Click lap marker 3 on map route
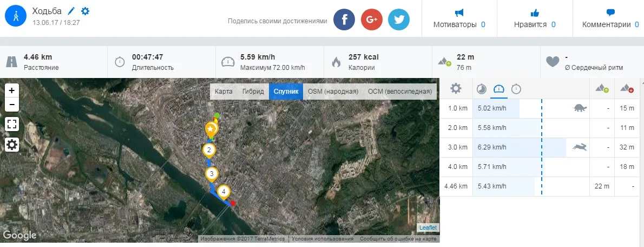Viewport: 644px width, 247px height. [212, 174]
